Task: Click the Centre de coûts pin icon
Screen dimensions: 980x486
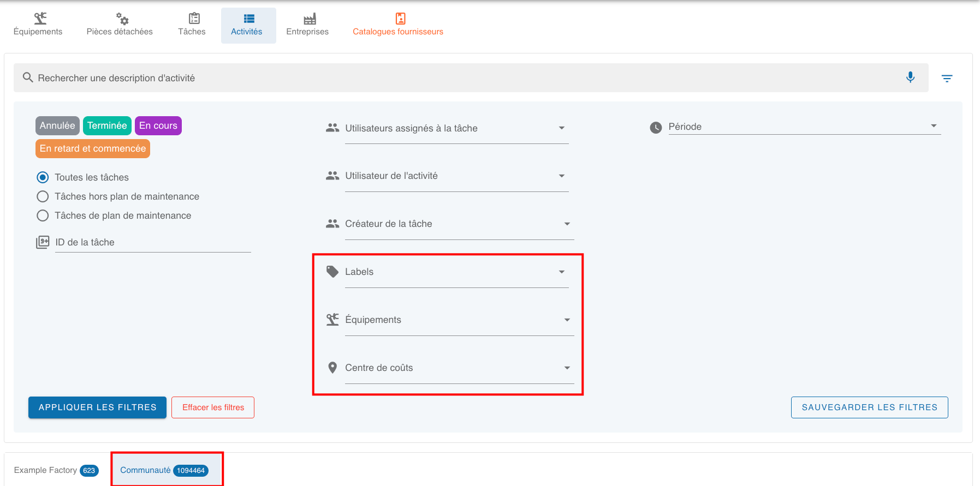Action: coord(332,368)
